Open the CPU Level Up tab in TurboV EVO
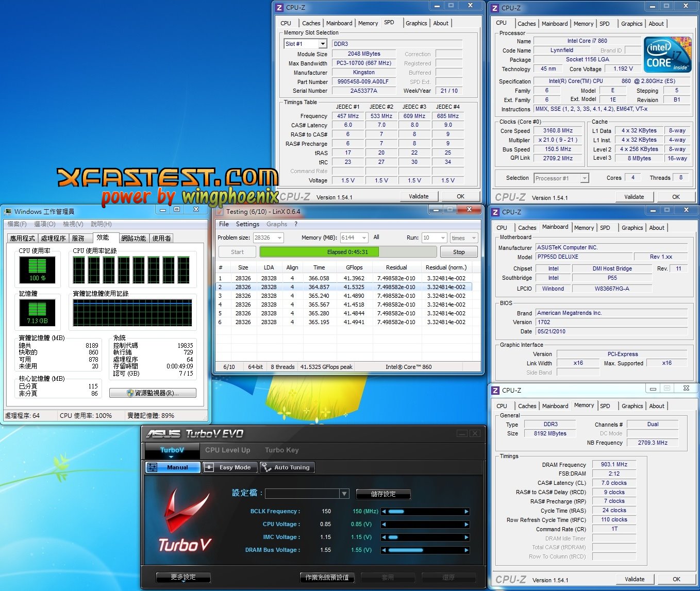 point(227,450)
